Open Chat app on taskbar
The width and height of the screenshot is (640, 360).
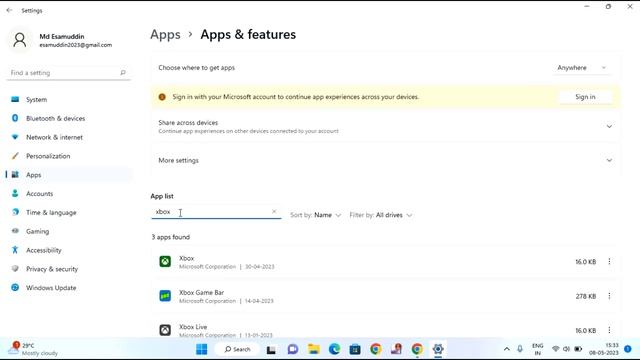(x=293, y=349)
